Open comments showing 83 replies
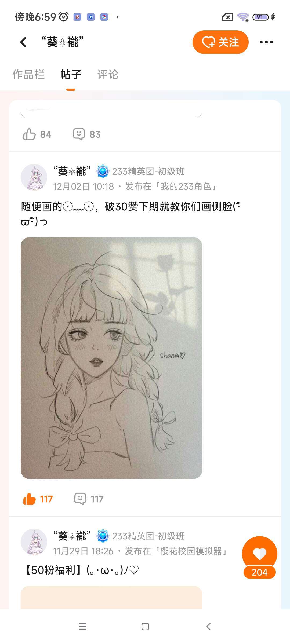 coord(87,134)
